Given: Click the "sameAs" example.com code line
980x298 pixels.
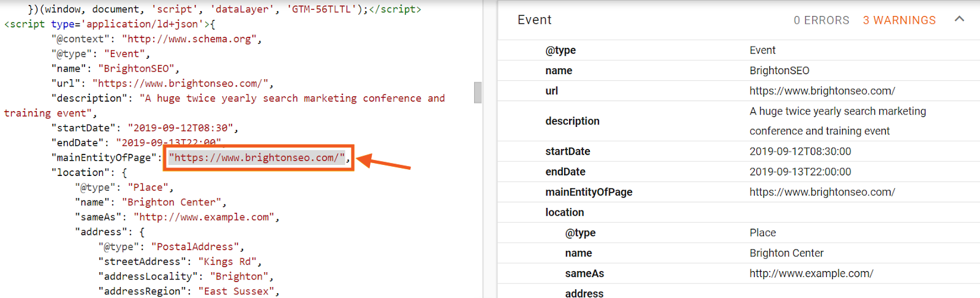Looking at the screenshot, I should 178,217.
